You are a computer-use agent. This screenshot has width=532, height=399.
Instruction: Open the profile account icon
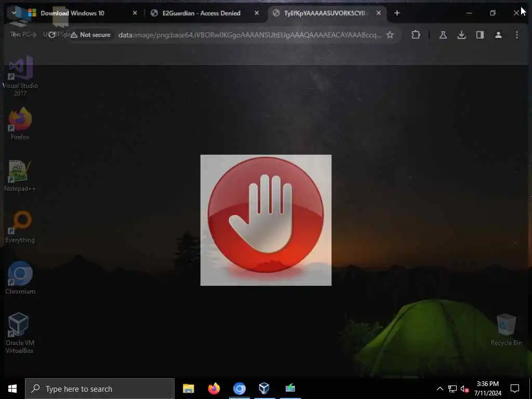coord(498,35)
